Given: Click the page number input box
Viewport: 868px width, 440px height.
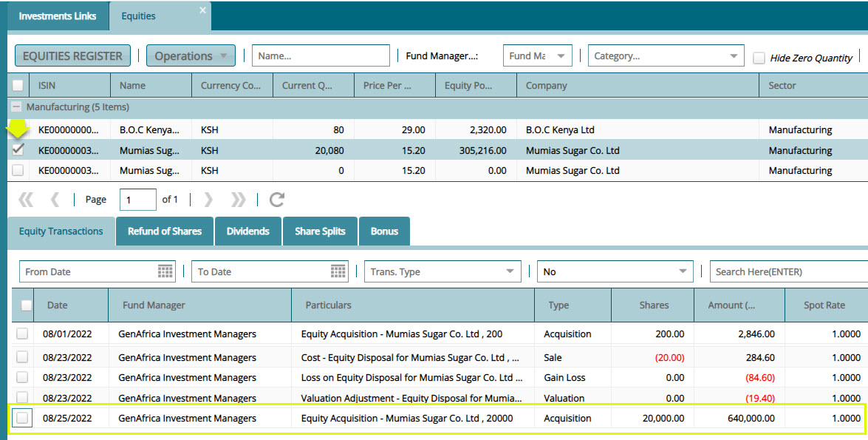Looking at the screenshot, I should click(x=138, y=200).
